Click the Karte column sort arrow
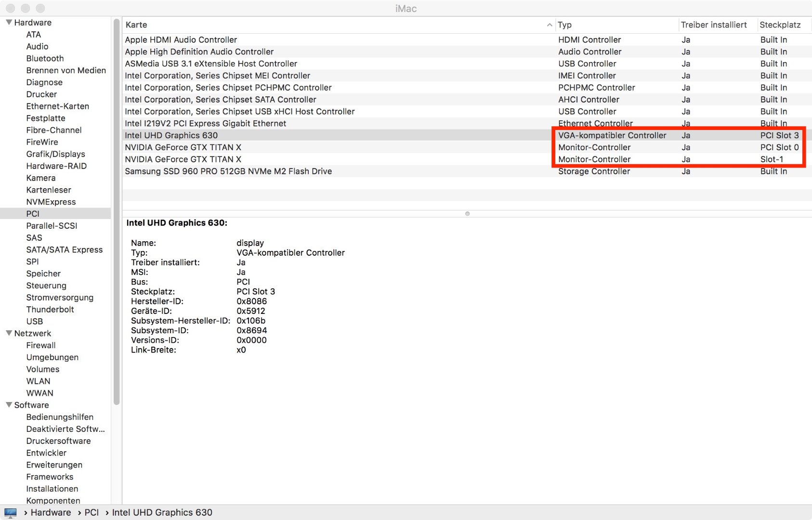Viewport: 812px width, 520px height. tap(550, 25)
